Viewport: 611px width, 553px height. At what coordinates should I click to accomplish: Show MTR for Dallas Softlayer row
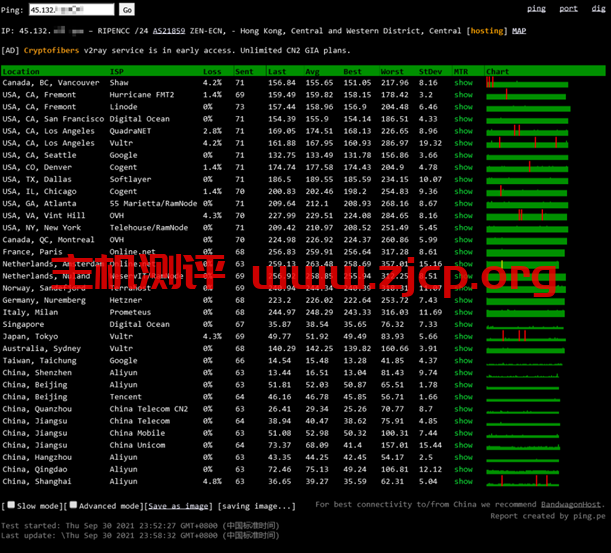463,179
